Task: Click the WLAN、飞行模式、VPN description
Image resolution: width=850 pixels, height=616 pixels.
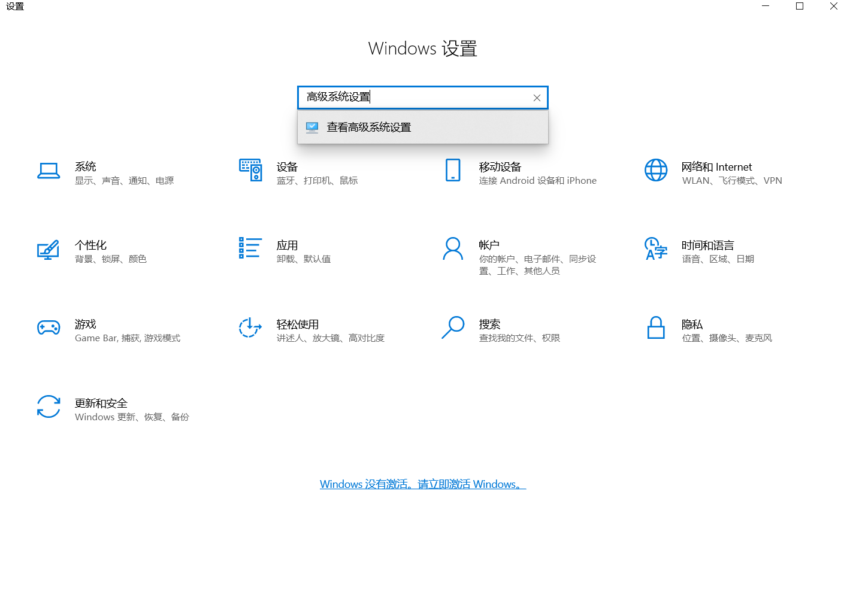Action: [x=732, y=181]
